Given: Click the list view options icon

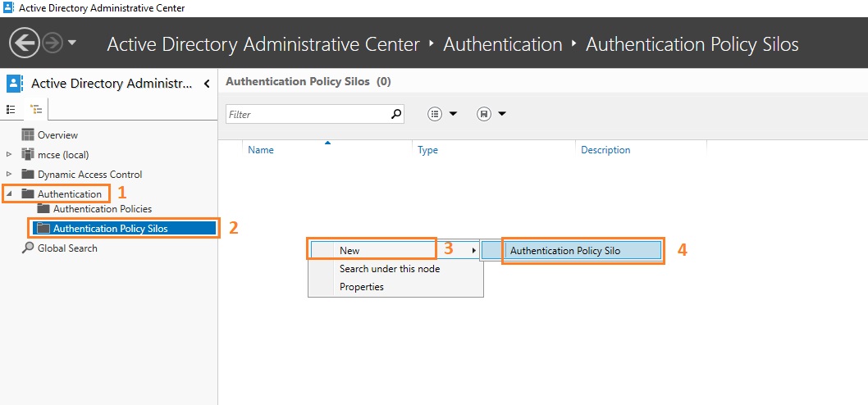Looking at the screenshot, I should click(435, 114).
